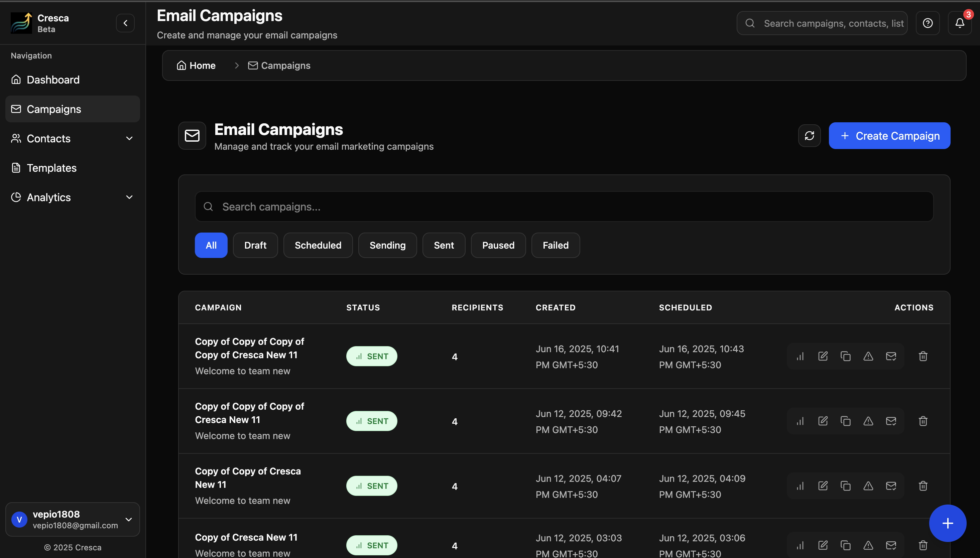Click the Campaigns breadcrumb
Image resolution: width=980 pixels, height=558 pixels.
[279, 65]
